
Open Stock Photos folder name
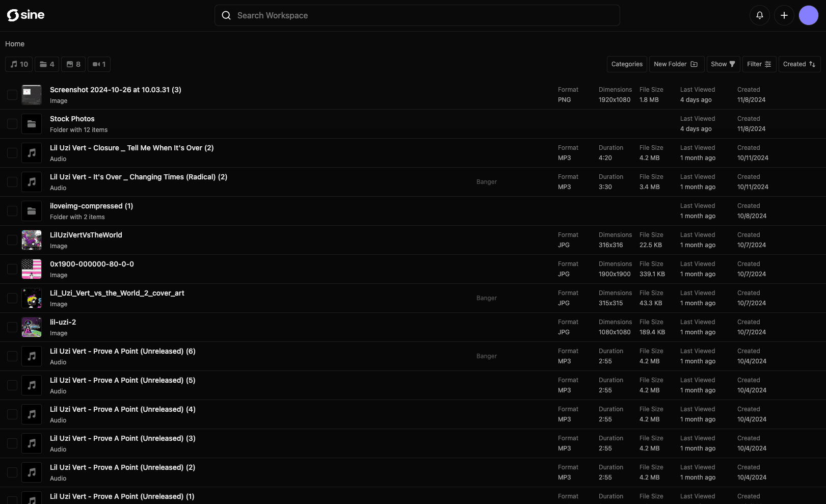click(x=72, y=119)
